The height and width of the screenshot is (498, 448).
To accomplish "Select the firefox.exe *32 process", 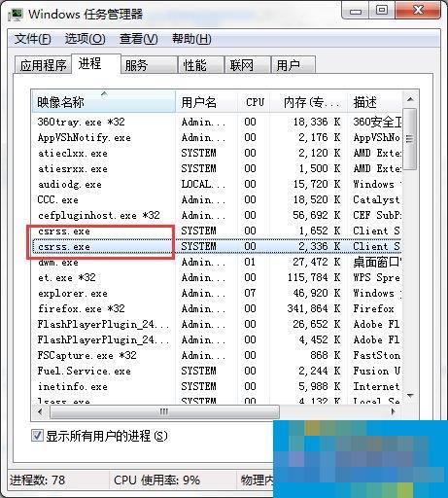I will [217, 308].
